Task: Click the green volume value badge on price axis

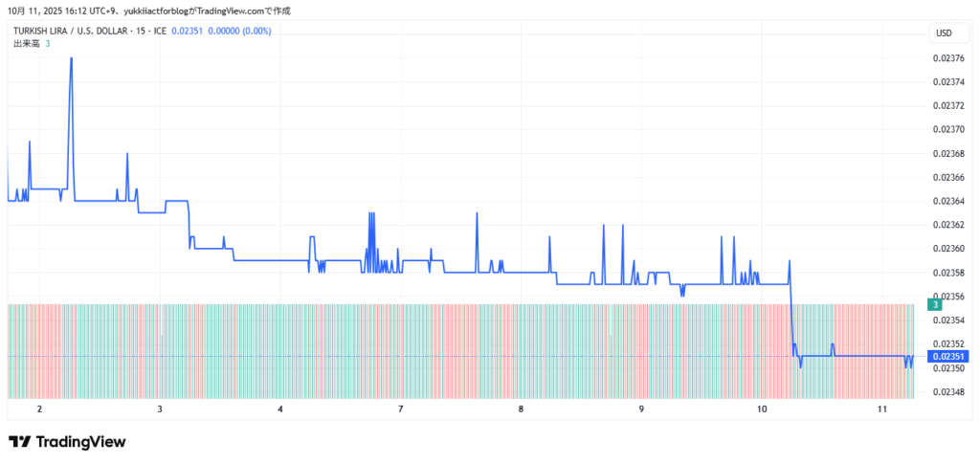Action: coord(935,304)
